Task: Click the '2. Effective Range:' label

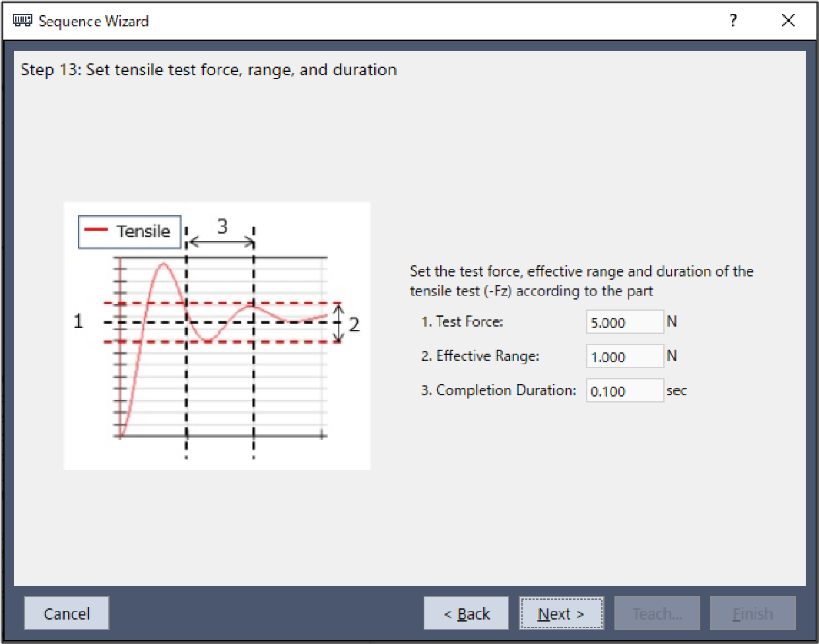Action: (x=480, y=356)
